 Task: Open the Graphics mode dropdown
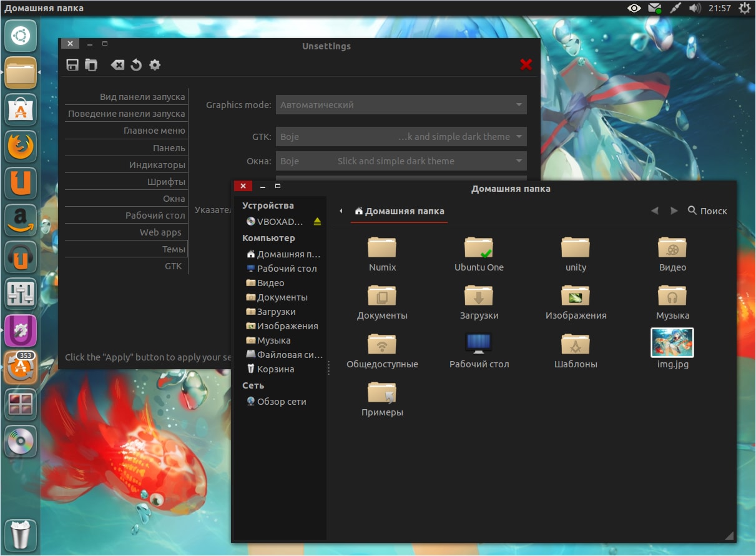[x=401, y=105]
